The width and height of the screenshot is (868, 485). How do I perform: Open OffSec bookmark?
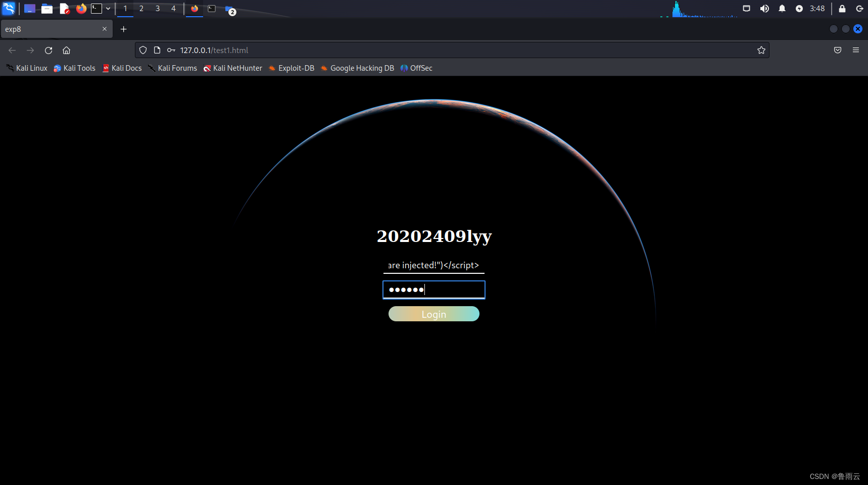click(416, 68)
